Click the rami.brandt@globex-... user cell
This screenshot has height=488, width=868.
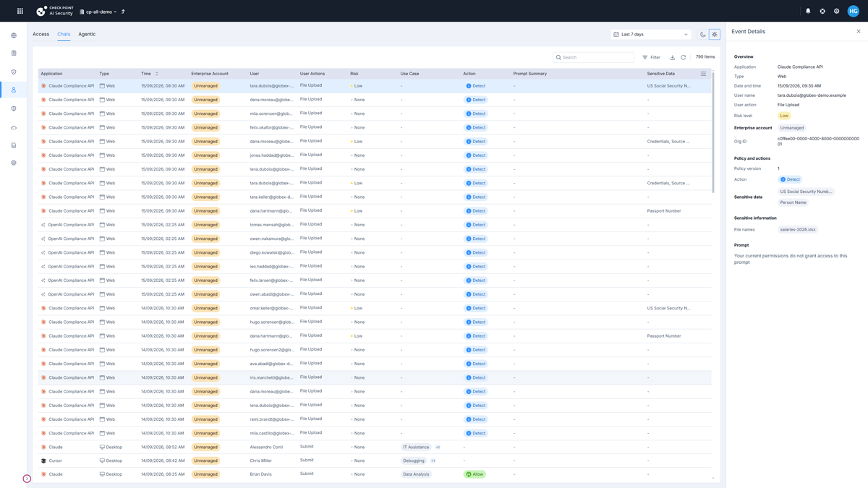coord(272,419)
